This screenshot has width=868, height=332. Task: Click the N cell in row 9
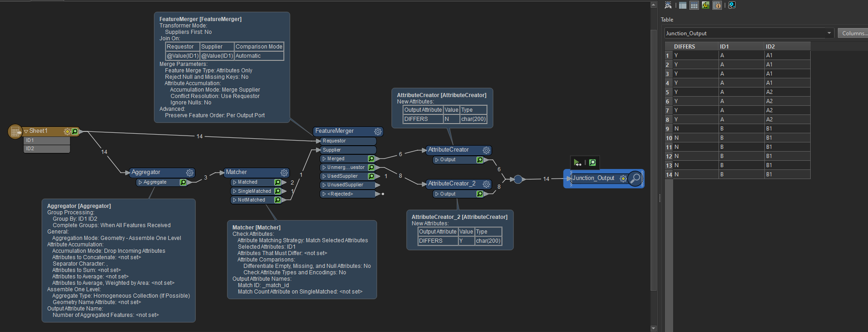pos(695,129)
